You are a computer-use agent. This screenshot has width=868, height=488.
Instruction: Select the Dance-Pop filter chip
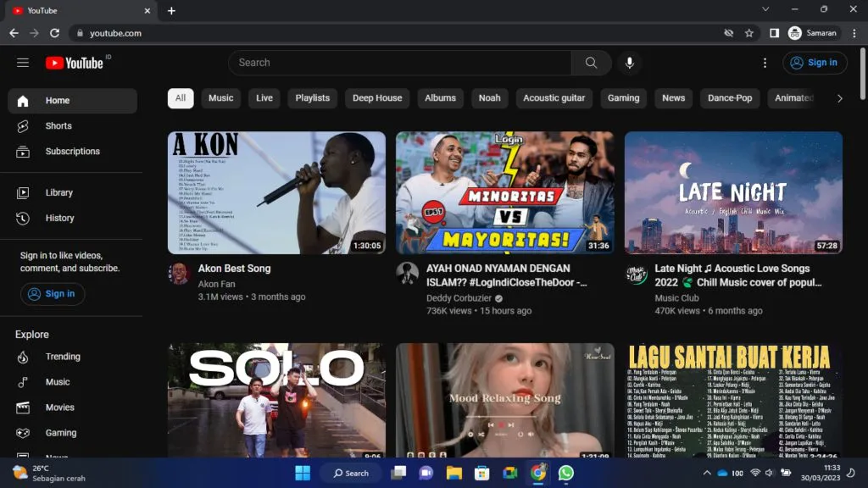730,98
